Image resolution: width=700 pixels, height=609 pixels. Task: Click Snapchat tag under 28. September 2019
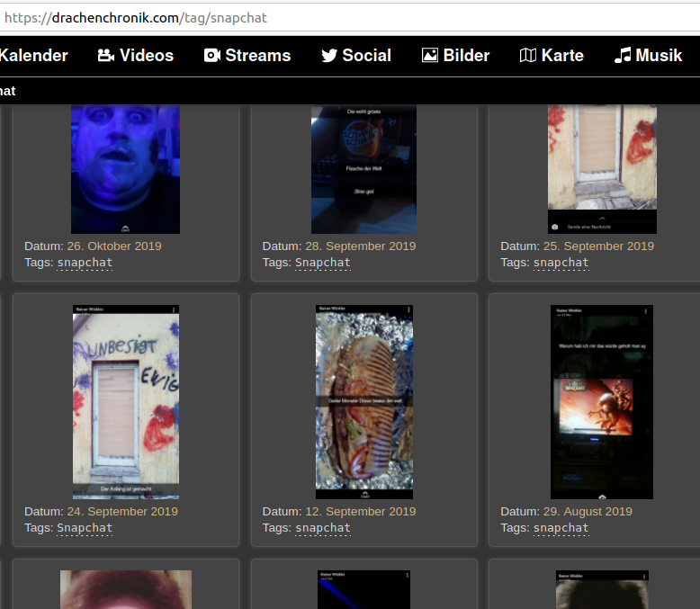click(323, 263)
